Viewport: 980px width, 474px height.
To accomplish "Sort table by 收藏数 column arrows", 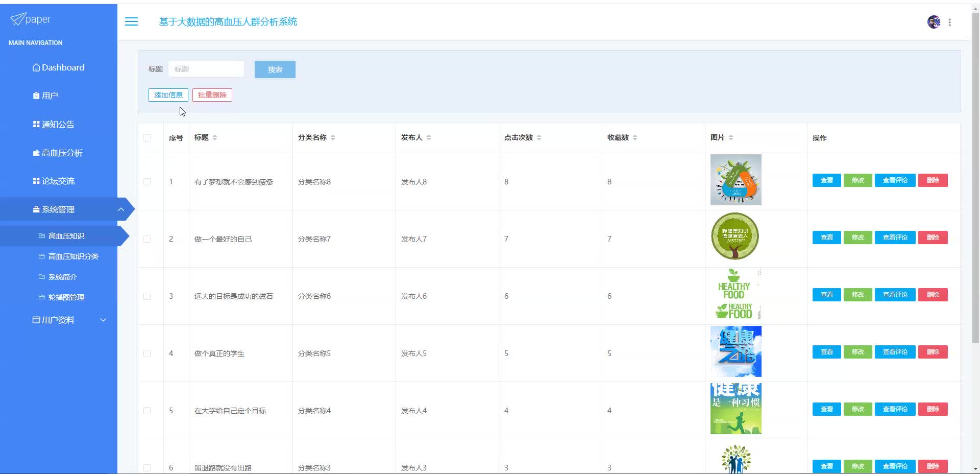I will [635, 137].
